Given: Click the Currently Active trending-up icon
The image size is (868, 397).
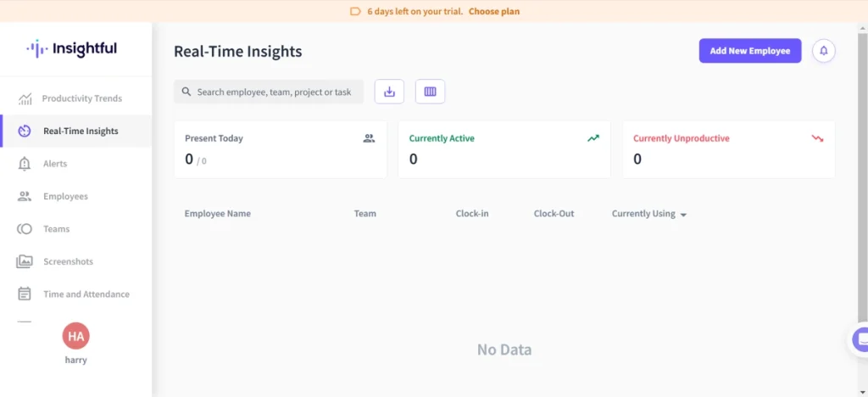Looking at the screenshot, I should 593,138.
